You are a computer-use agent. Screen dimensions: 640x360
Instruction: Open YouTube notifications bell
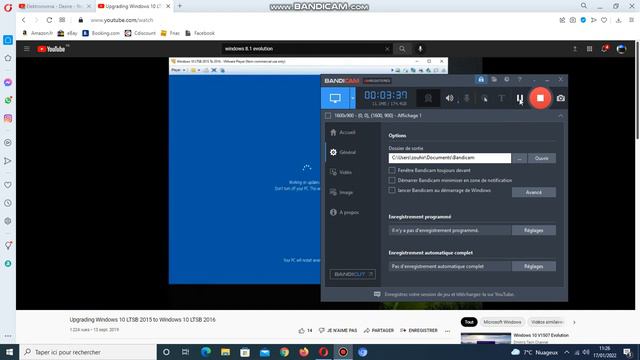pos(604,49)
